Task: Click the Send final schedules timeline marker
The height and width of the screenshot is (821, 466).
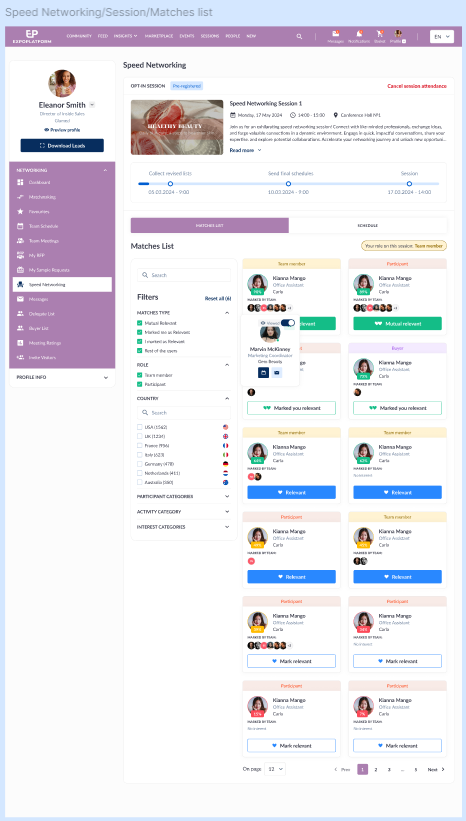Action: [x=289, y=184]
